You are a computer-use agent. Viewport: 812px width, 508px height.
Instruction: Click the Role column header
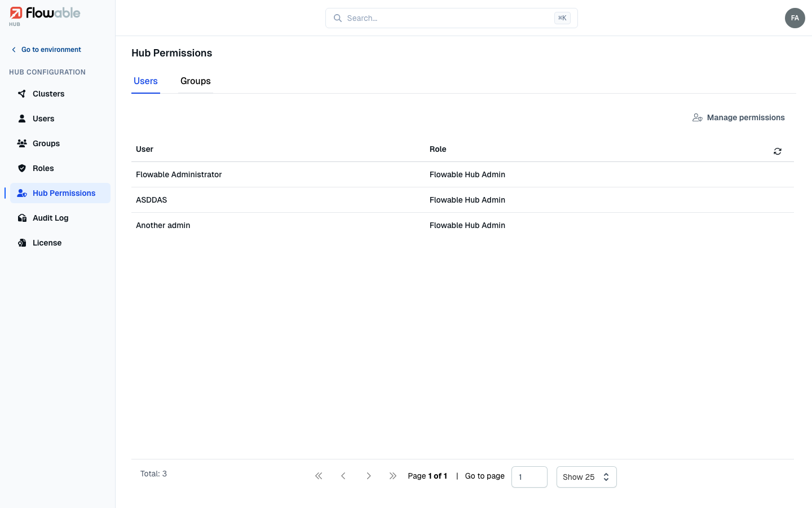coord(438,149)
